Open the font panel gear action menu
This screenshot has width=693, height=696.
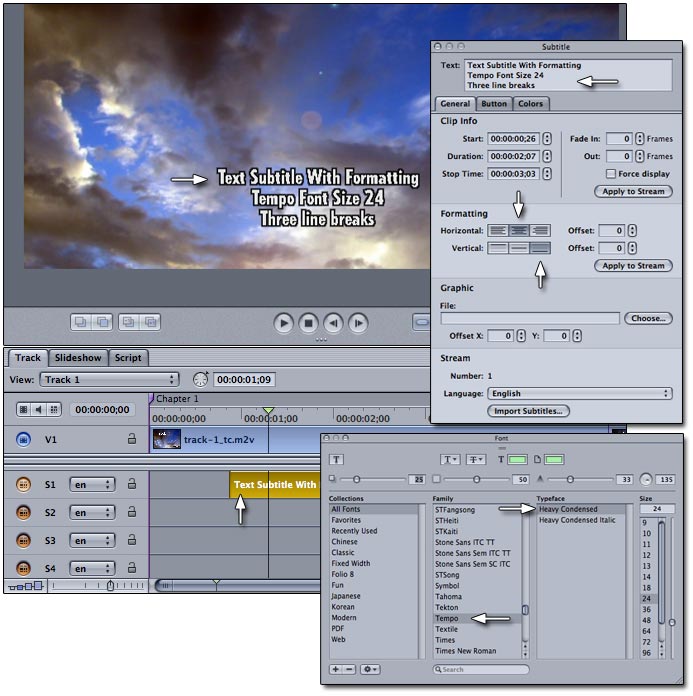[371, 668]
